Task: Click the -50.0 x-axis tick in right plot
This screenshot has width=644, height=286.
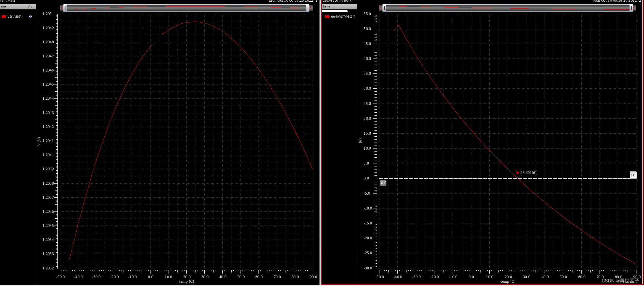Action: coord(379,277)
